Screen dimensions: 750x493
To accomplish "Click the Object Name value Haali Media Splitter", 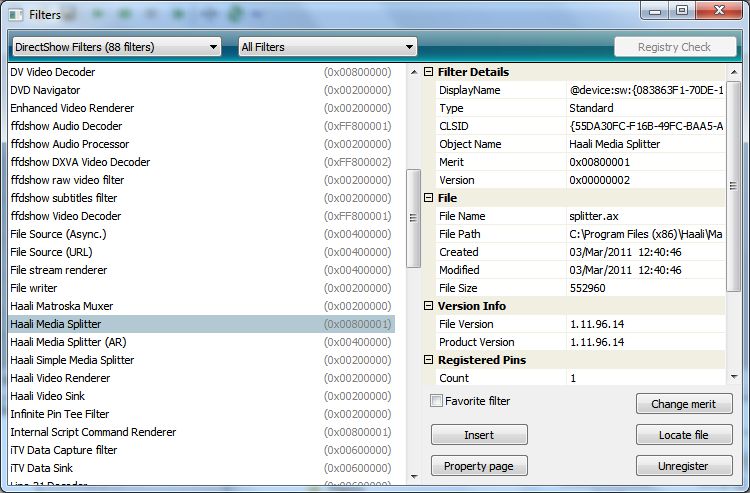I will (x=646, y=144).
